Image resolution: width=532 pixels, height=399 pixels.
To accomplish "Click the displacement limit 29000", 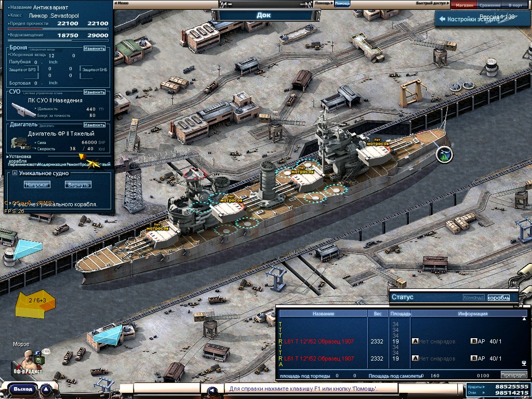I will pyautogui.click(x=98, y=35).
